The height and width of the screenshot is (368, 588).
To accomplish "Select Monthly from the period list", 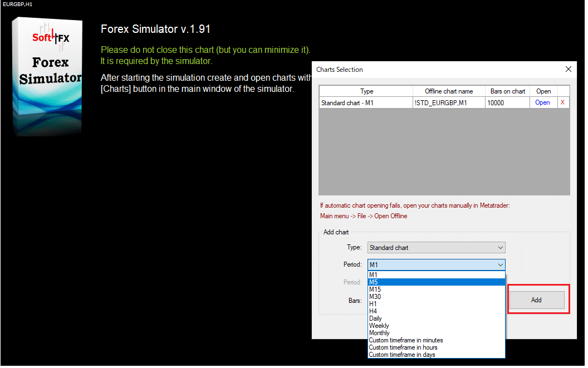I will pos(436,333).
